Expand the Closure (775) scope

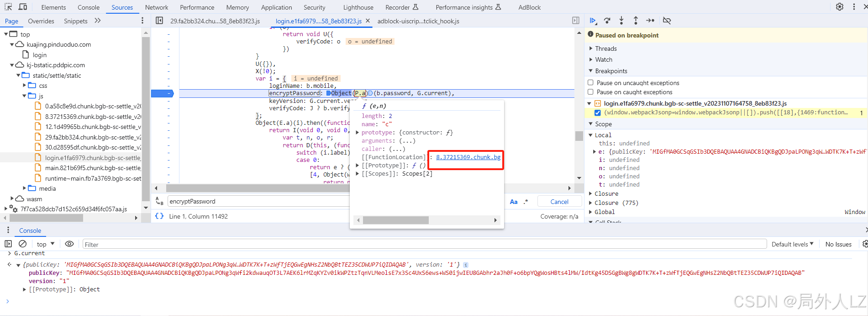point(590,203)
